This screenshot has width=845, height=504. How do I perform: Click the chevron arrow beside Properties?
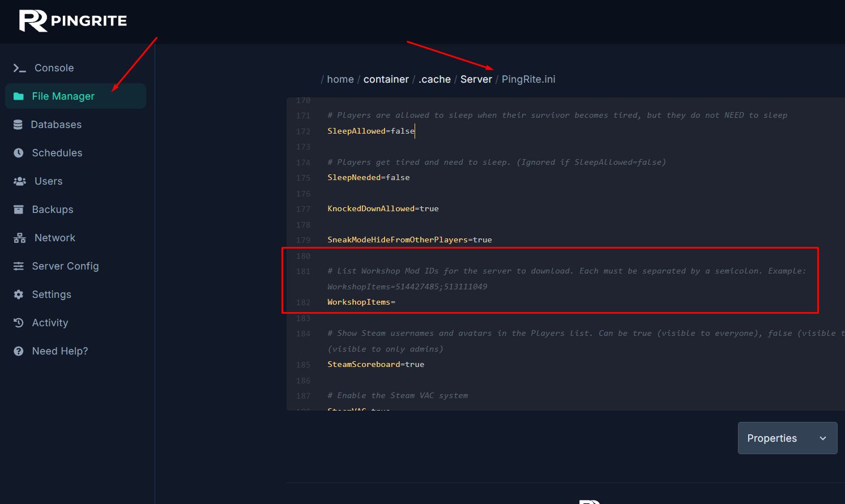[x=822, y=438]
